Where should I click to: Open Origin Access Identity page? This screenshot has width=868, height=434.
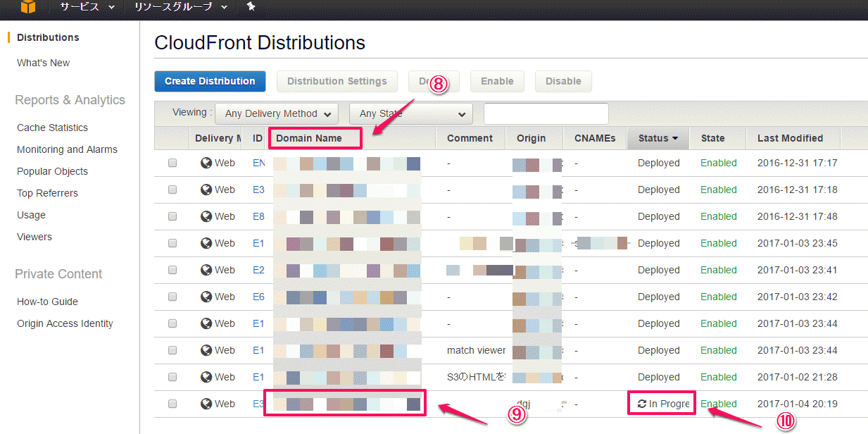(65, 323)
